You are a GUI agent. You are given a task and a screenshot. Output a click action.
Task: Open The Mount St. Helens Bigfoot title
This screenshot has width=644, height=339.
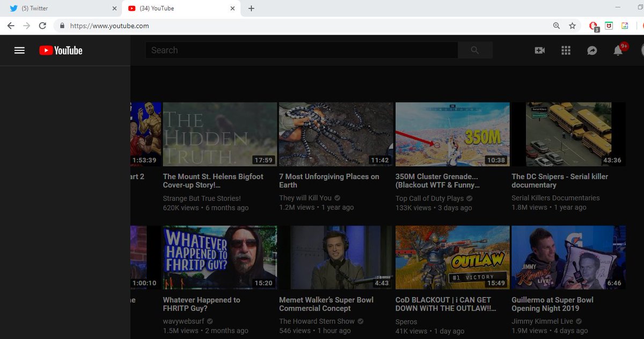click(213, 180)
